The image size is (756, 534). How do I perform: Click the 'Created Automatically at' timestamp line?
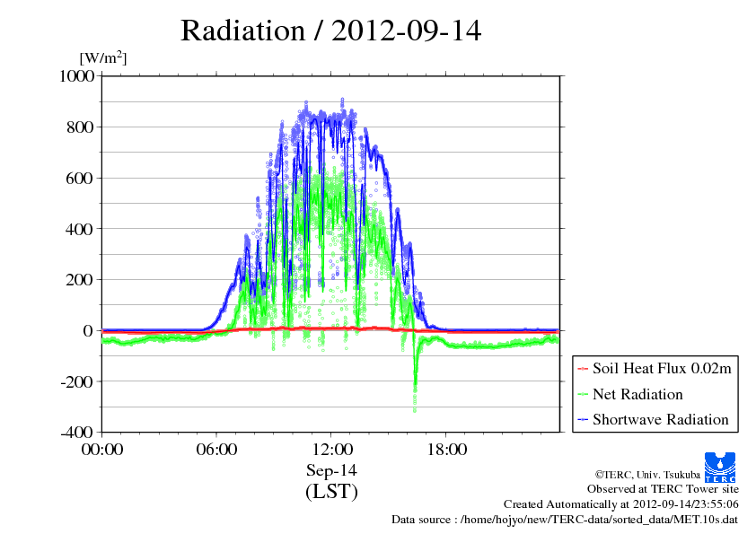[x=621, y=504]
